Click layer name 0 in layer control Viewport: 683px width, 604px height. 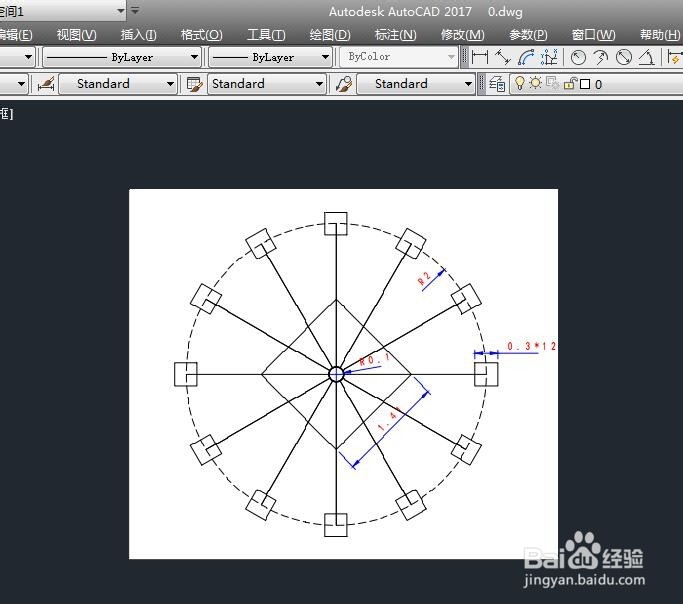(598, 84)
